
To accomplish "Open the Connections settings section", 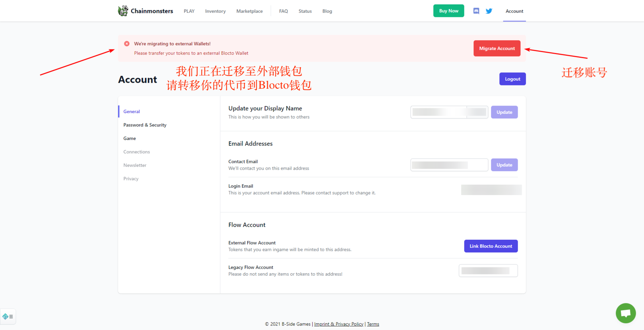I will point(136,152).
